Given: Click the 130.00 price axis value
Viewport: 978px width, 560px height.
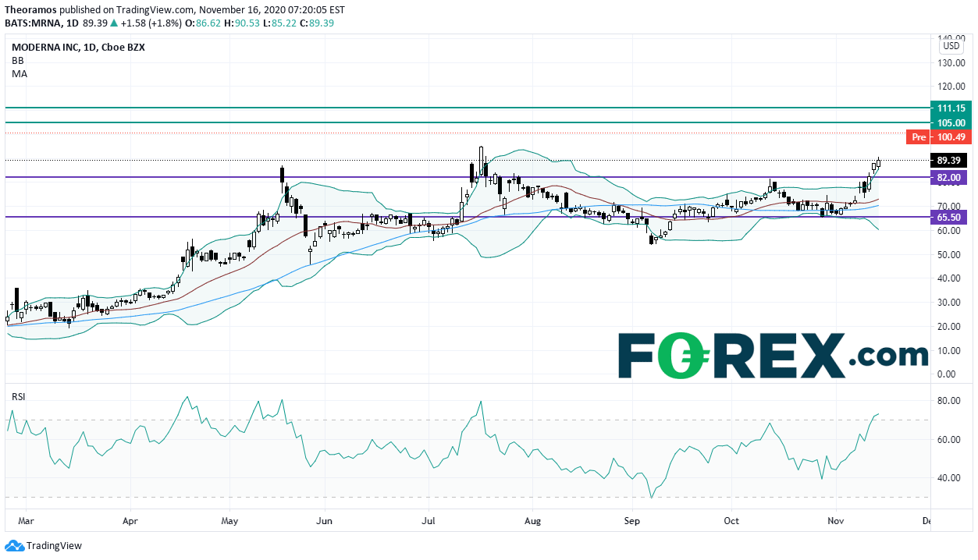Looking at the screenshot, I should pos(950,62).
